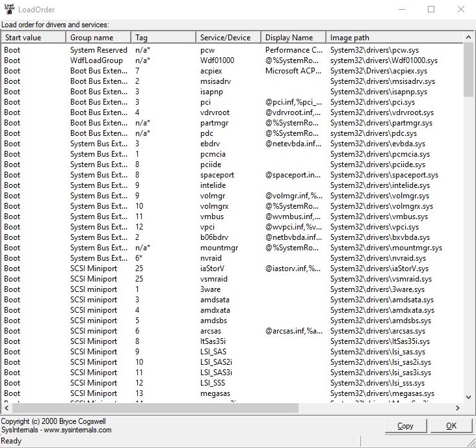Select the vsmraid service entry
This screenshot has width=476, height=448.
click(214, 279)
